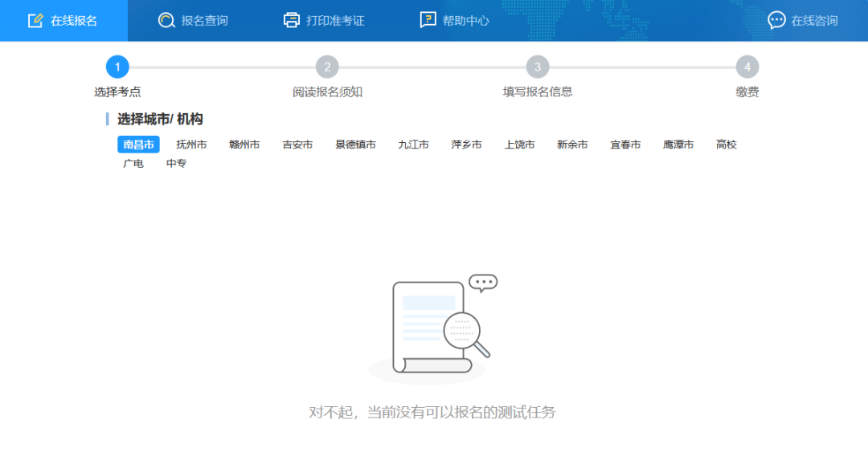The width and height of the screenshot is (868, 452).
Task: Choose 景德镇市 city option
Action: point(355,145)
